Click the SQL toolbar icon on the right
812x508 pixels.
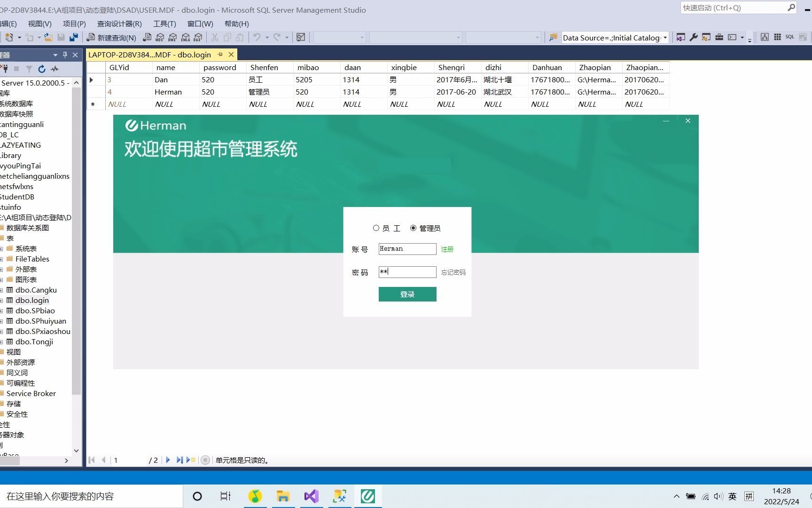coord(790,36)
